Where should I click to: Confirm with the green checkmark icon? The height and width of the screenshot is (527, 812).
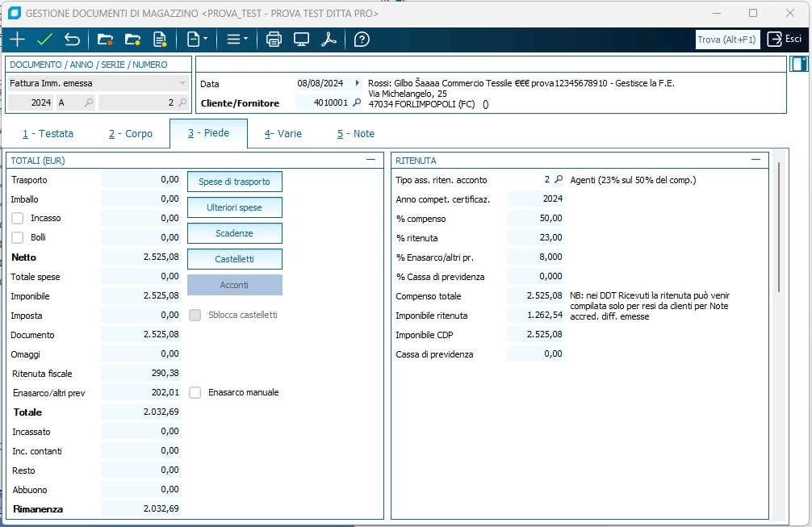[44, 40]
